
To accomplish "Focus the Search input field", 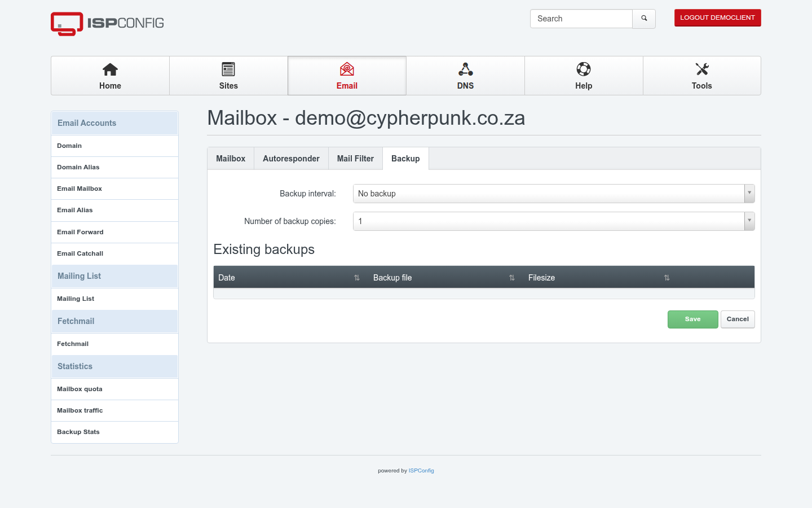I will point(581,19).
